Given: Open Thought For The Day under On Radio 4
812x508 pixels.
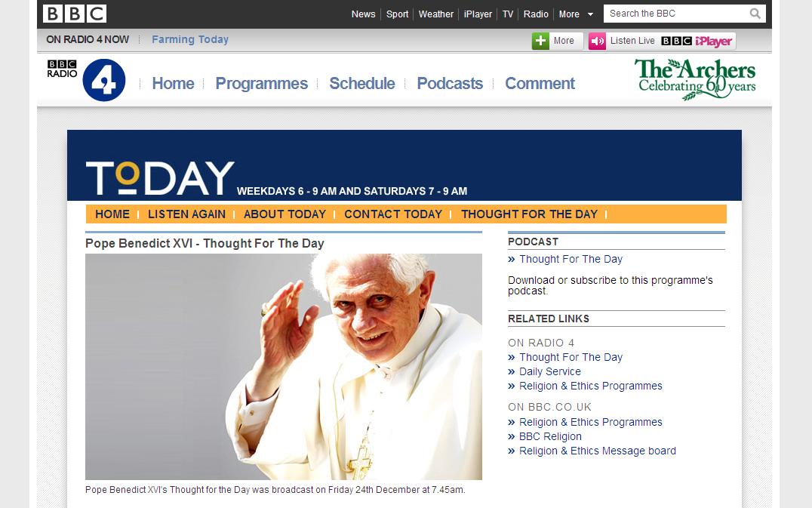Looking at the screenshot, I should point(571,357).
